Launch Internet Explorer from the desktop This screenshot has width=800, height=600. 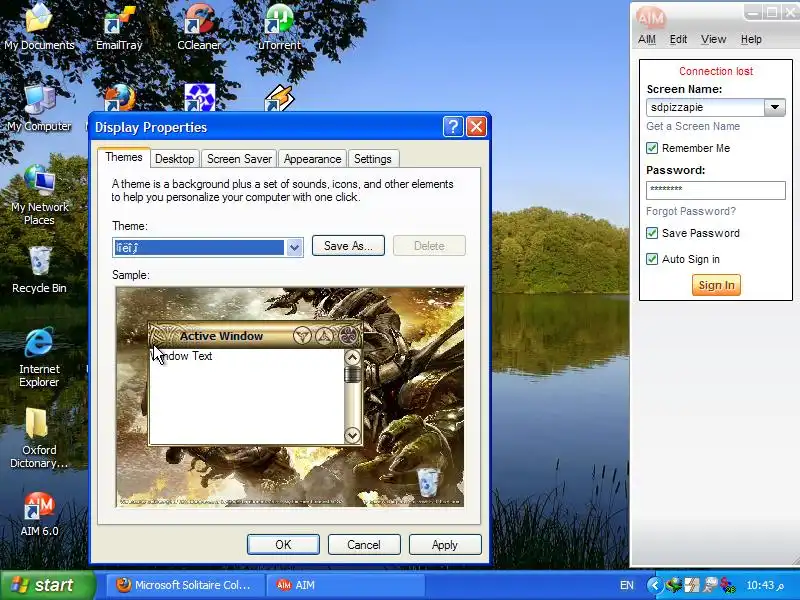pyautogui.click(x=39, y=357)
